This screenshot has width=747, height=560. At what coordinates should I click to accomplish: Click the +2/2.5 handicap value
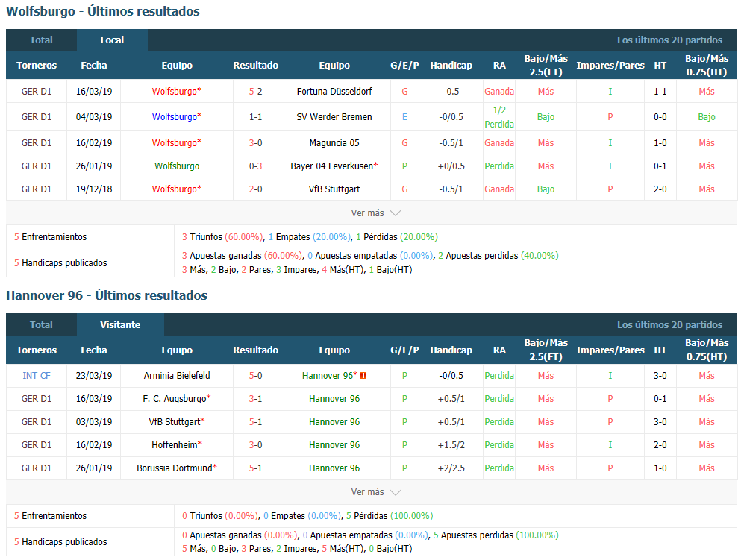(451, 468)
